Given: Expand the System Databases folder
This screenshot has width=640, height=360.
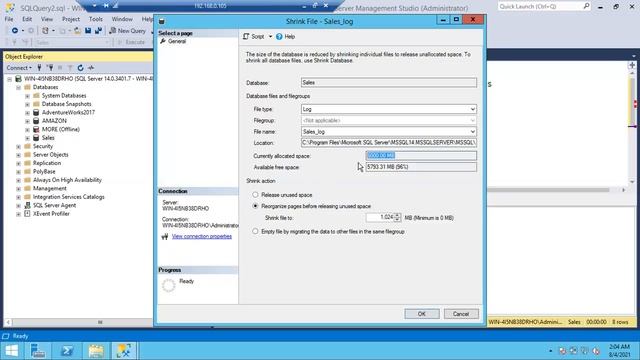Looking at the screenshot, I should [x=27, y=96].
